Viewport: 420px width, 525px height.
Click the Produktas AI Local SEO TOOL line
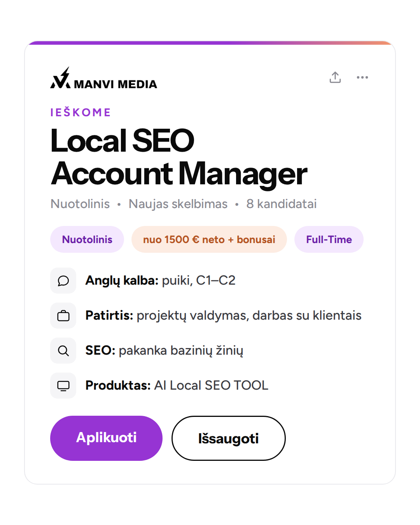177,385
